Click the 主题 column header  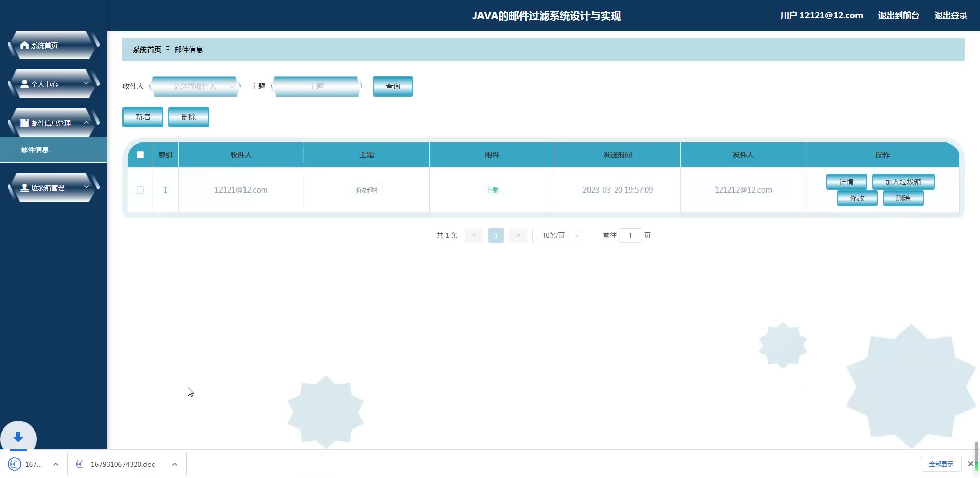coord(366,155)
